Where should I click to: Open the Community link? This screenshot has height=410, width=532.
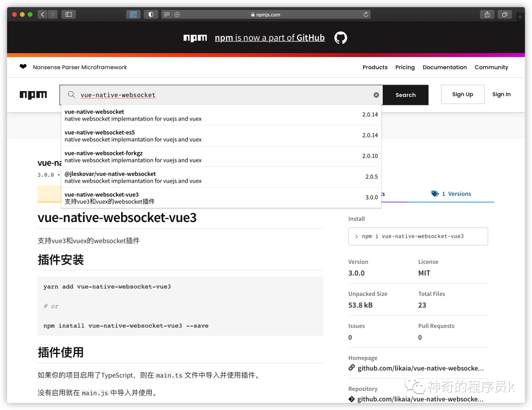click(491, 67)
